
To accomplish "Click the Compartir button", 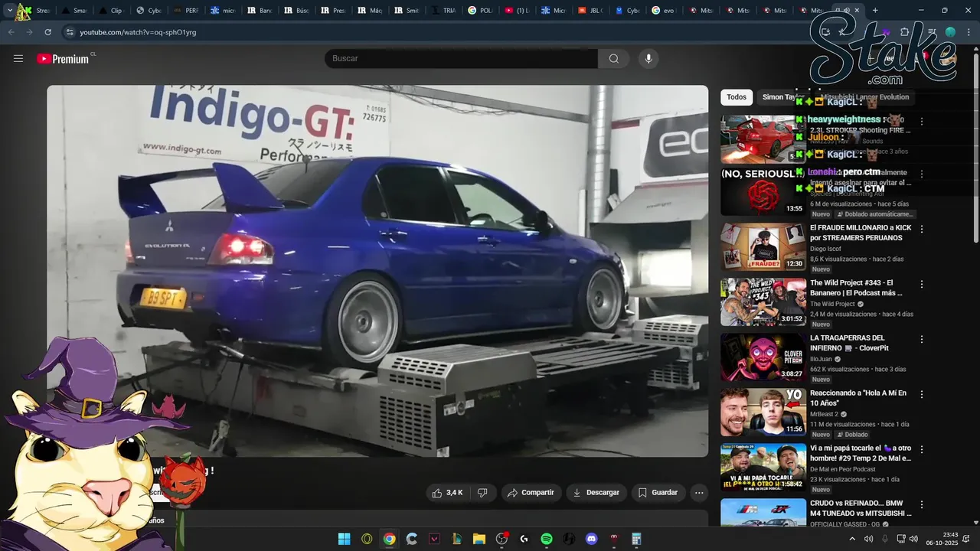I will [x=531, y=493].
